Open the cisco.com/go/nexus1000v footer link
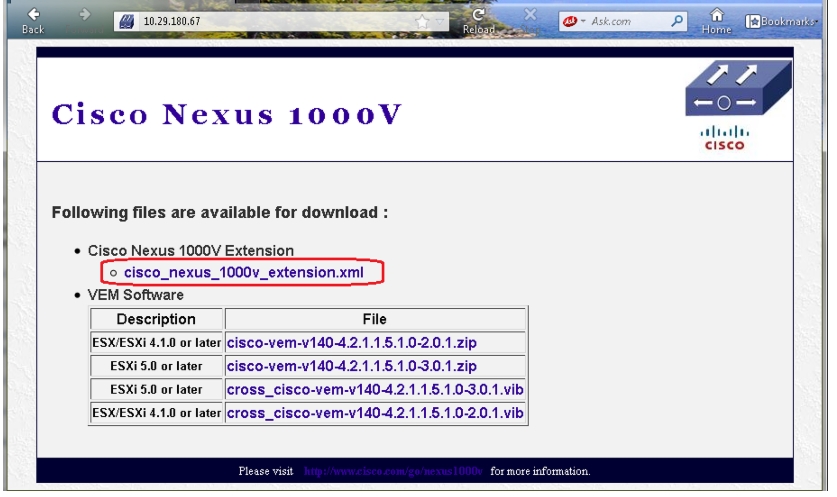 (393, 471)
